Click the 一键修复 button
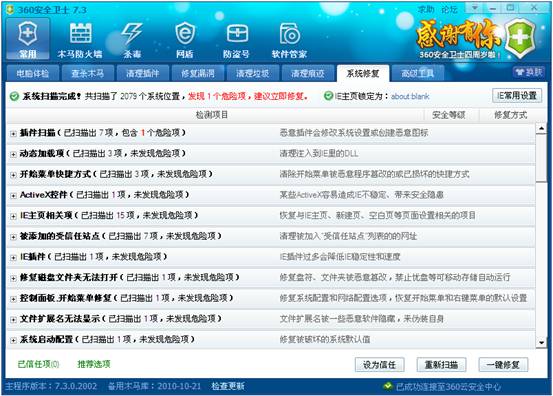 point(503,365)
